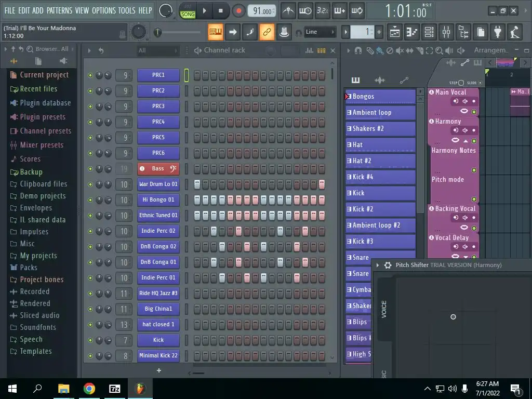This screenshot has height=399, width=532.
Task: Click the tempo tapper icon
Action: click(x=515, y=32)
